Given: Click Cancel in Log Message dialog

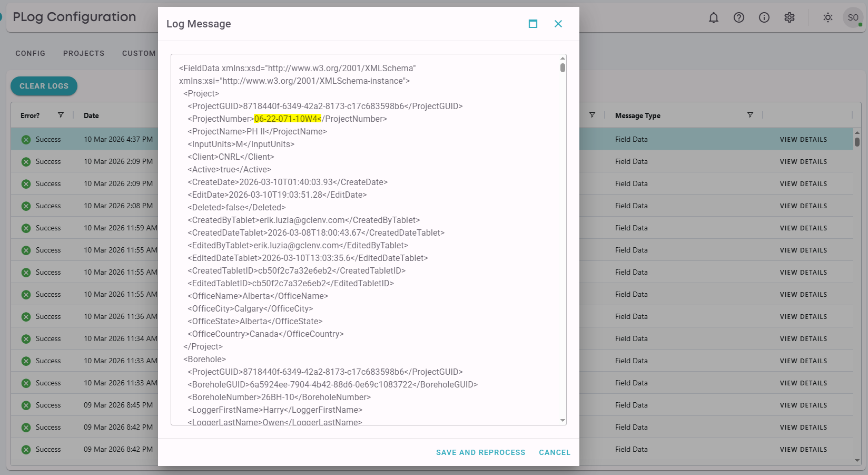Looking at the screenshot, I should 554,452.
